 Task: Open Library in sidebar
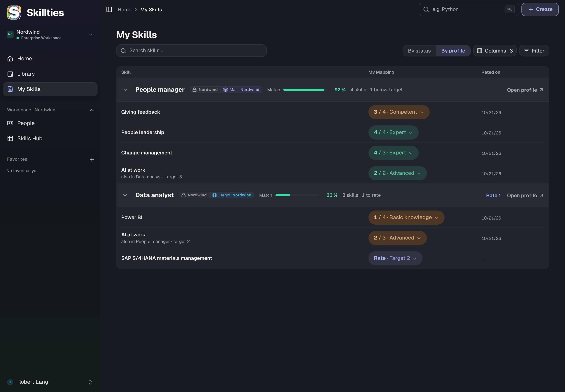pyautogui.click(x=50, y=74)
